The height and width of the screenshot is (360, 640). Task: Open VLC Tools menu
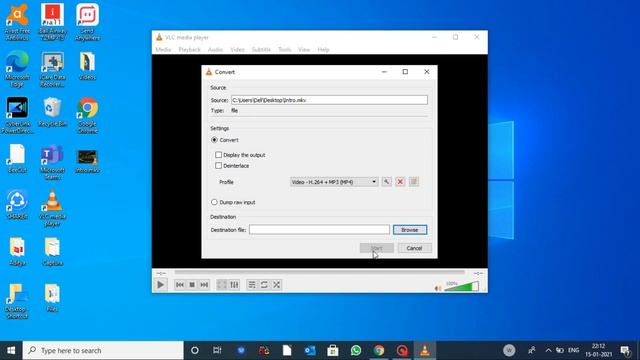[284, 49]
